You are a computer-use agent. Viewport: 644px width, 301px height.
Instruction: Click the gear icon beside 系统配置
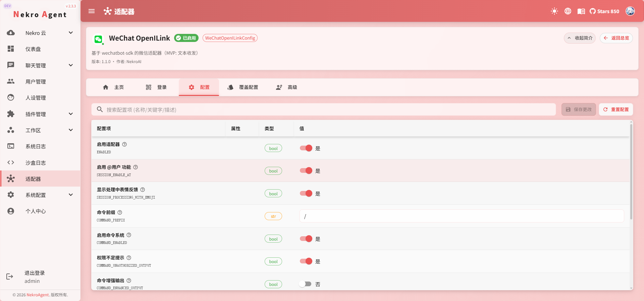[x=11, y=195]
